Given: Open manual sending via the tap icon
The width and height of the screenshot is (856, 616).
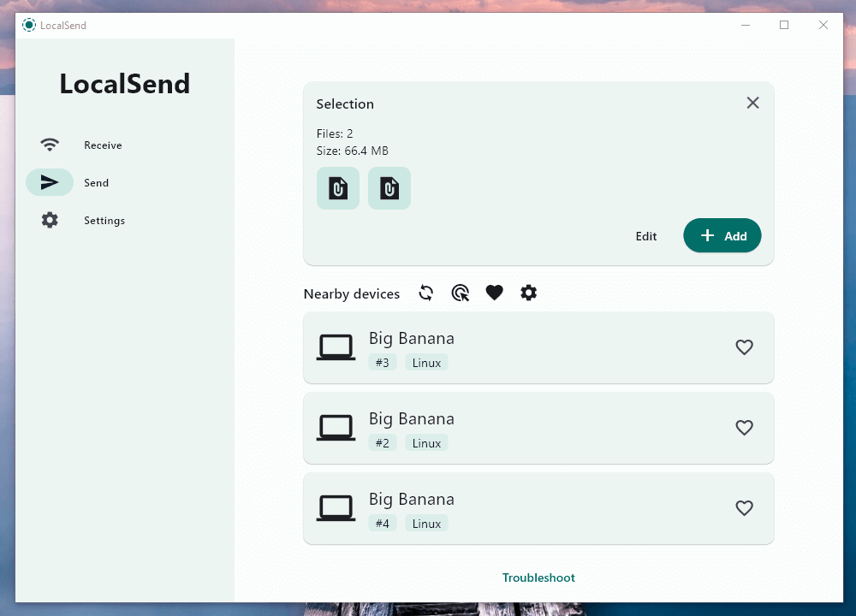Looking at the screenshot, I should pos(460,293).
